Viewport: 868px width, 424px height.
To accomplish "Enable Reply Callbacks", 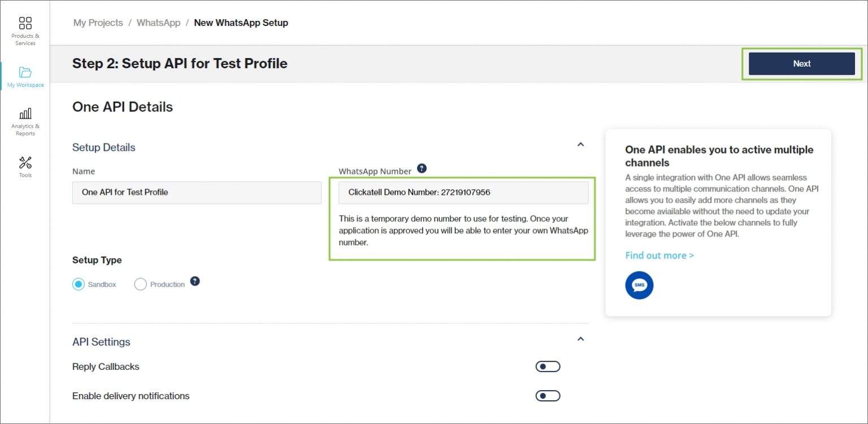I will tap(547, 366).
